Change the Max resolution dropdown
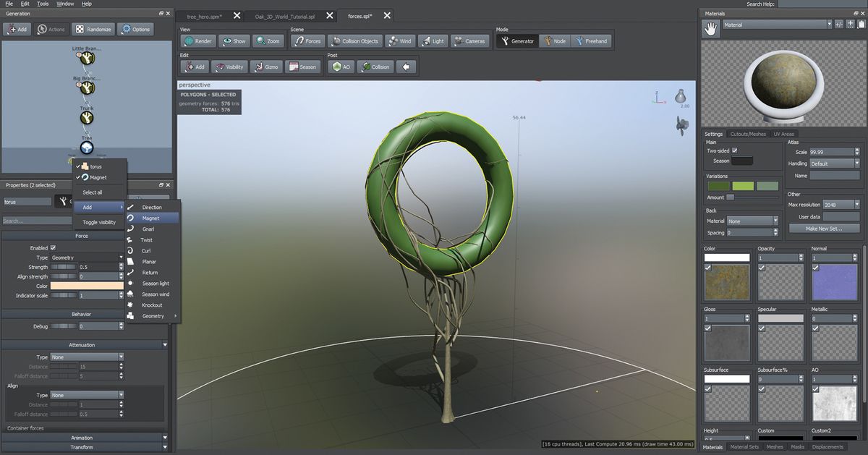This screenshot has height=455, width=868. pos(839,204)
